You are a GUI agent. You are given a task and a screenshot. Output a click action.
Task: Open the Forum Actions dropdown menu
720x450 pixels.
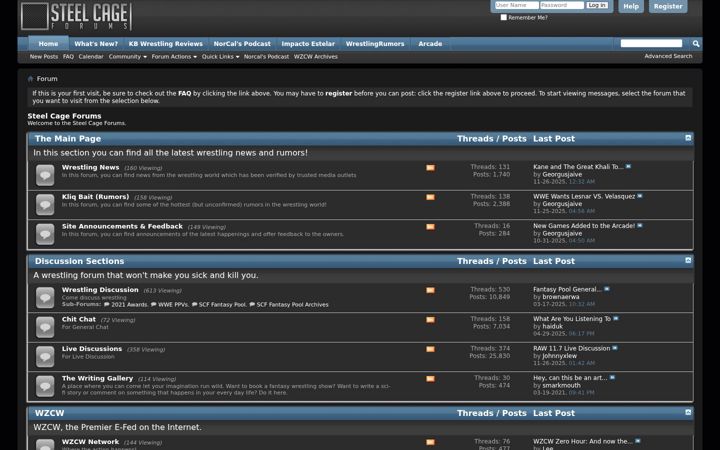(x=174, y=57)
